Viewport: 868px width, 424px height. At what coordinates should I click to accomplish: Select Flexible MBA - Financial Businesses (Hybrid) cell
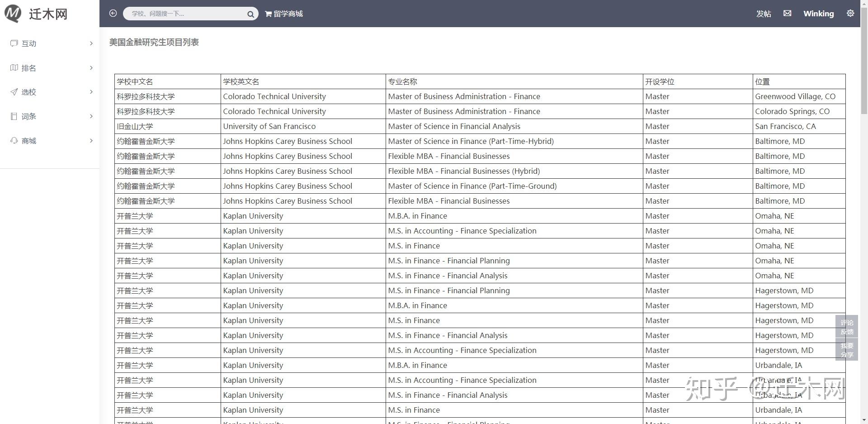tap(514, 171)
